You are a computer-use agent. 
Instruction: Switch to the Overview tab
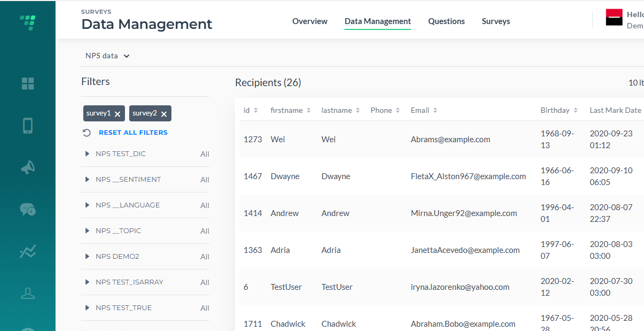[310, 21]
